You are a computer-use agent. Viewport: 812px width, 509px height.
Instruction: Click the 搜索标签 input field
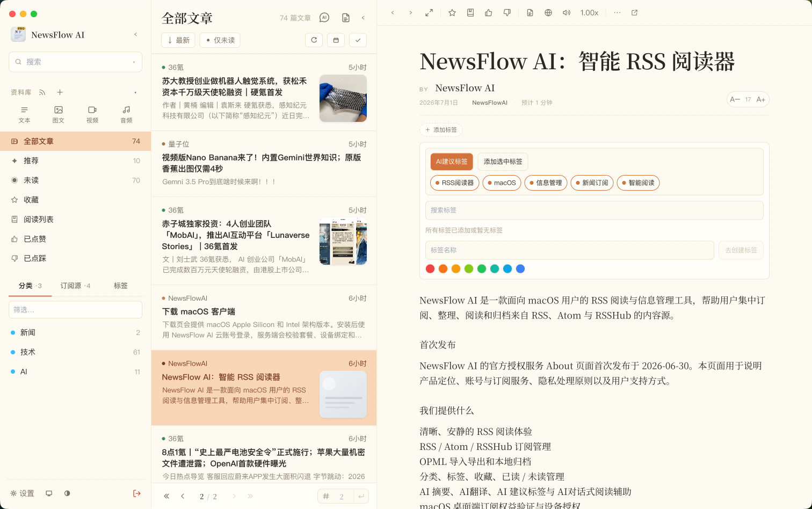click(594, 210)
